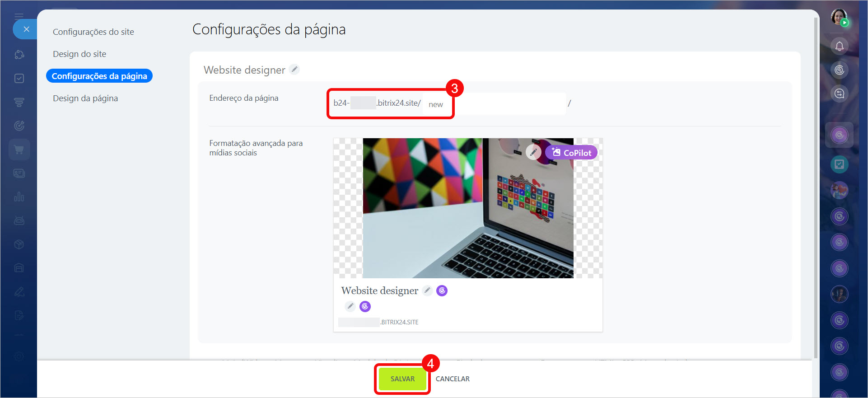The height and width of the screenshot is (398, 868).
Task: Edit the social preview image with pencil icon
Action: coord(533,152)
